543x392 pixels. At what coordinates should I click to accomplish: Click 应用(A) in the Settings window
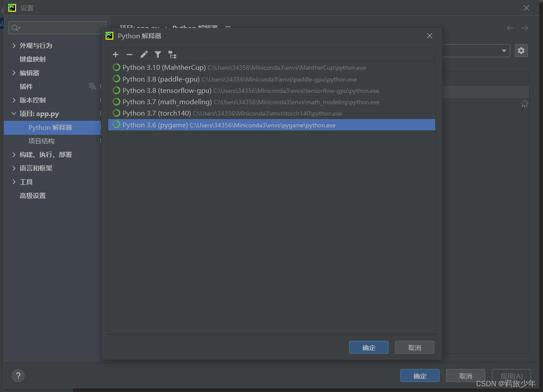pos(512,376)
